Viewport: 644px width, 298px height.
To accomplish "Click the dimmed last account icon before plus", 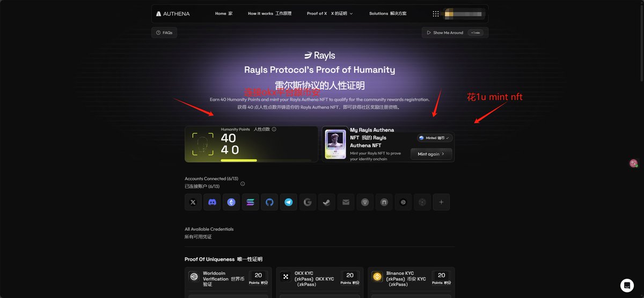I will tap(422, 202).
